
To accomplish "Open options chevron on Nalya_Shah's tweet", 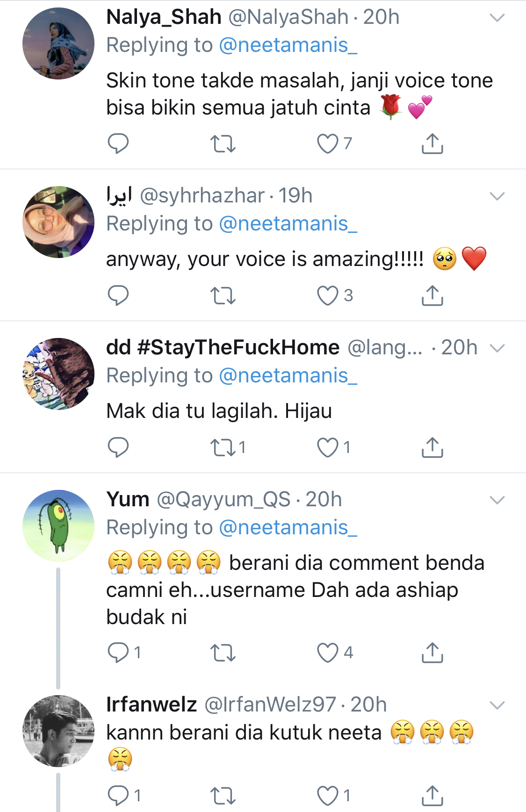I will click(497, 18).
